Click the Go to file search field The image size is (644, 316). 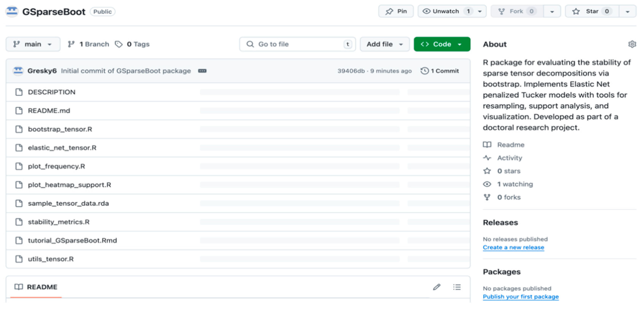297,44
